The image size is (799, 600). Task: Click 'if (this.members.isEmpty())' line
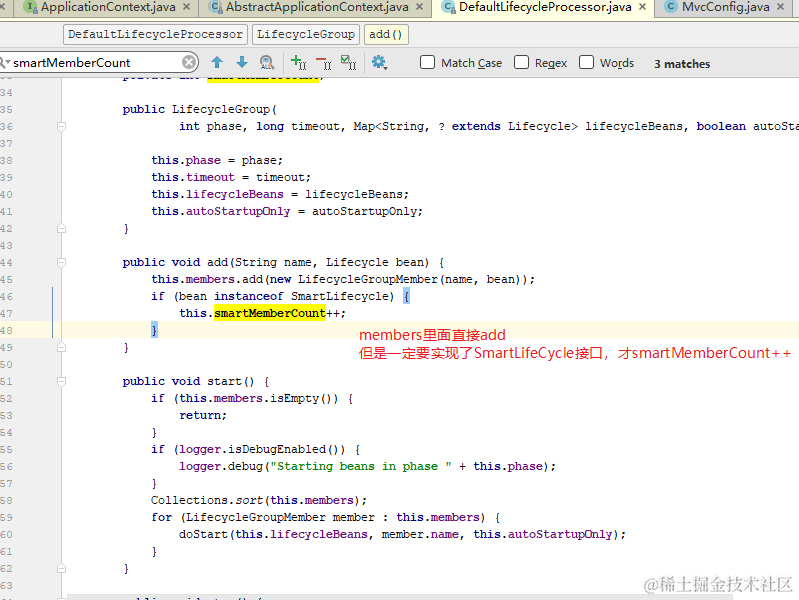point(252,398)
